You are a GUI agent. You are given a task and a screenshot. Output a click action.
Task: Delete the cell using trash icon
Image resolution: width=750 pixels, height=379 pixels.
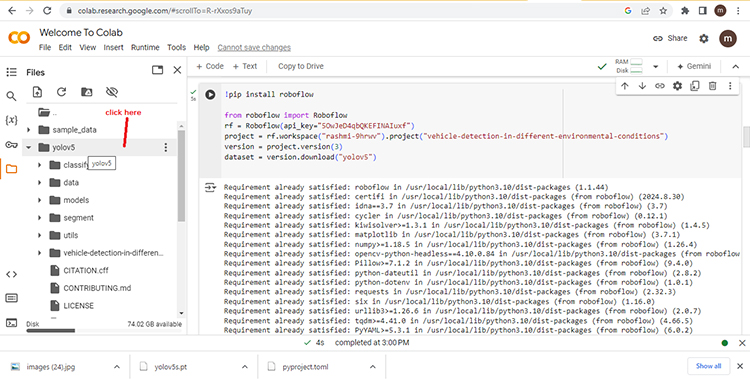tap(712, 86)
